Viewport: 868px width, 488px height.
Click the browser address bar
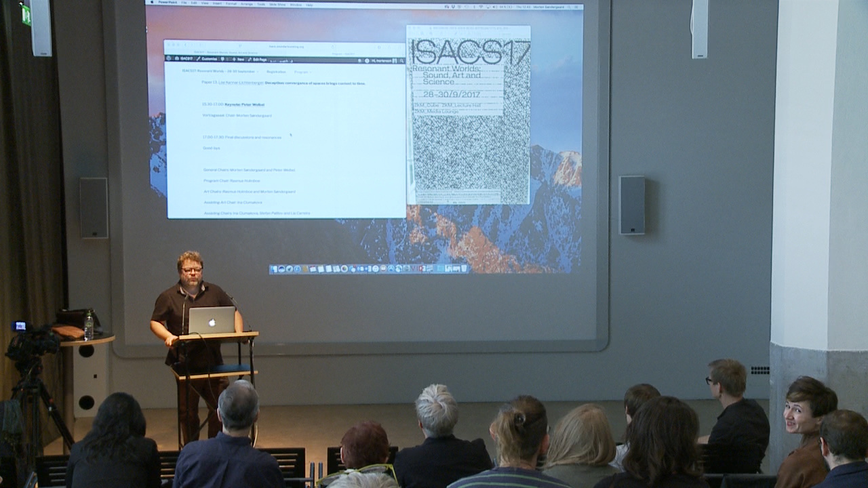286,47
